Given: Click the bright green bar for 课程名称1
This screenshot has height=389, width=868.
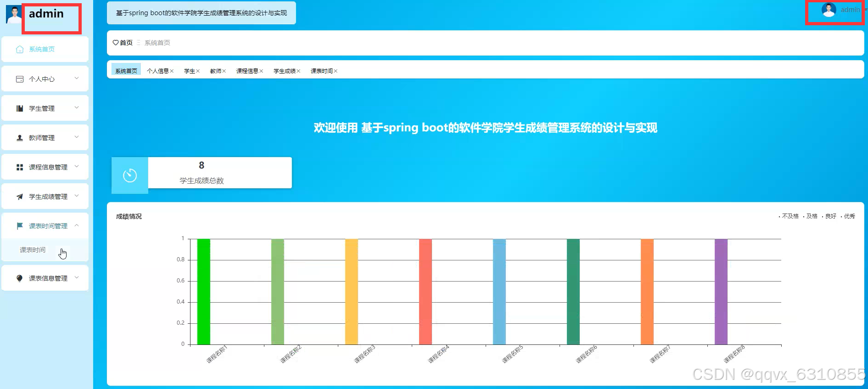Looking at the screenshot, I should click(x=204, y=292).
